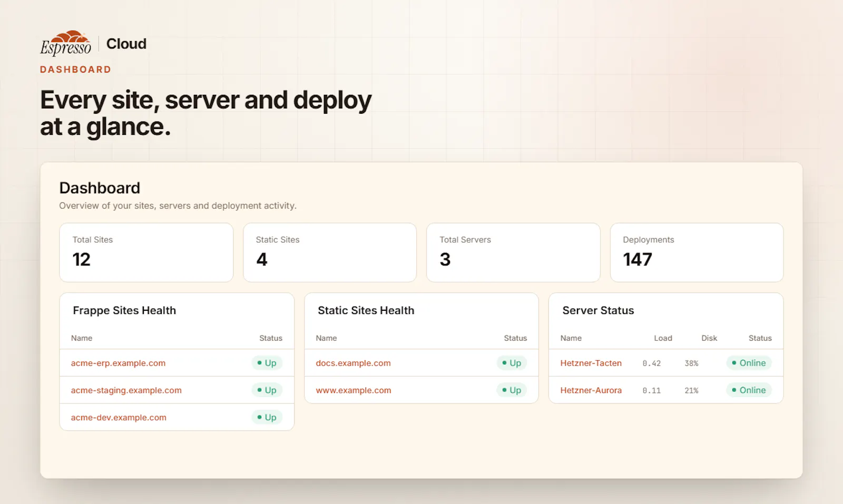This screenshot has width=843, height=504.
Task: Open www.example.com static site link
Action: point(353,390)
